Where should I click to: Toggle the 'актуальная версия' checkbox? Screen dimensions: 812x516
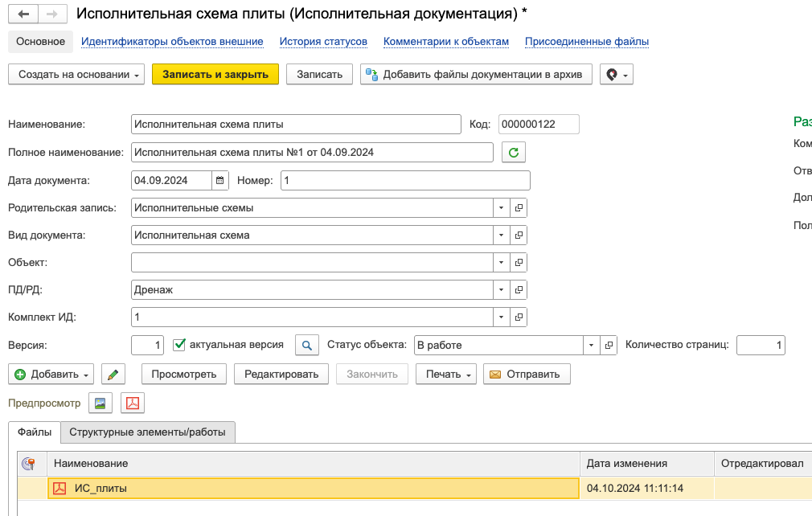(x=179, y=345)
